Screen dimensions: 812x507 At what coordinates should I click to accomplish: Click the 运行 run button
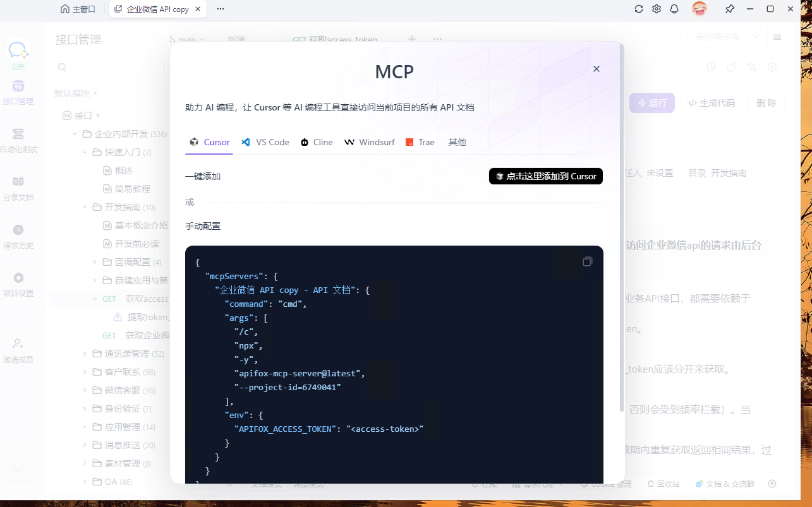tap(651, 103)
